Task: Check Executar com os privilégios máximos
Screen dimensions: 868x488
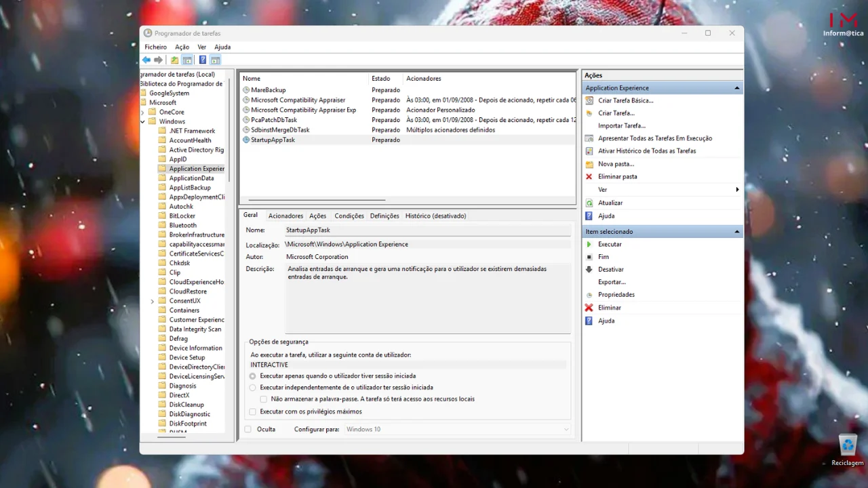Action: [x=253, y=411]
